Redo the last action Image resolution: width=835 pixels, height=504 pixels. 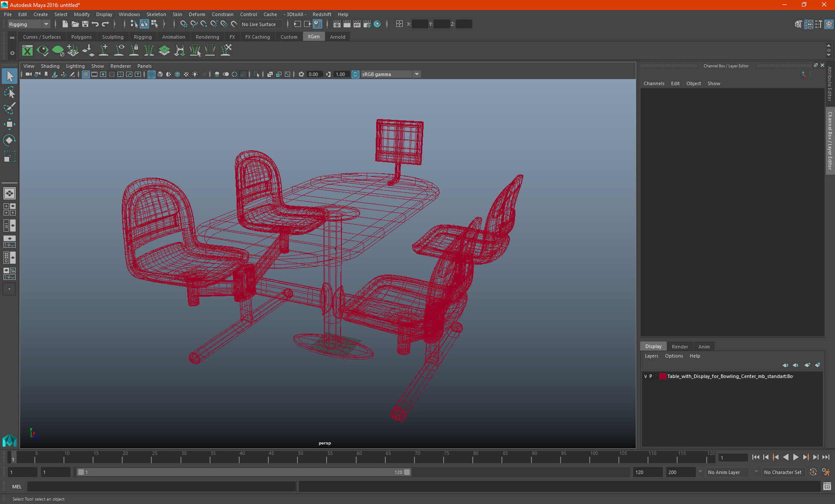point(105,24)
